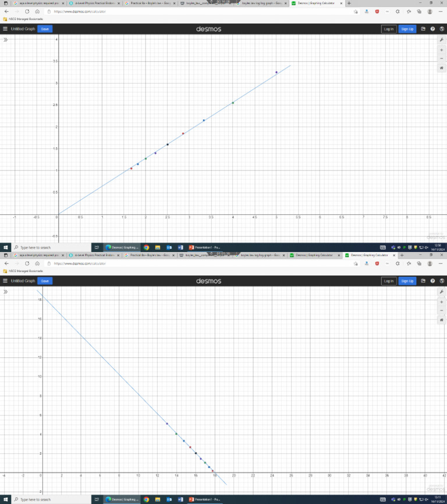Click Sign Up in the lower Desmos window
The height and width of the screenshot is (504, 447).
coord(407,281)
